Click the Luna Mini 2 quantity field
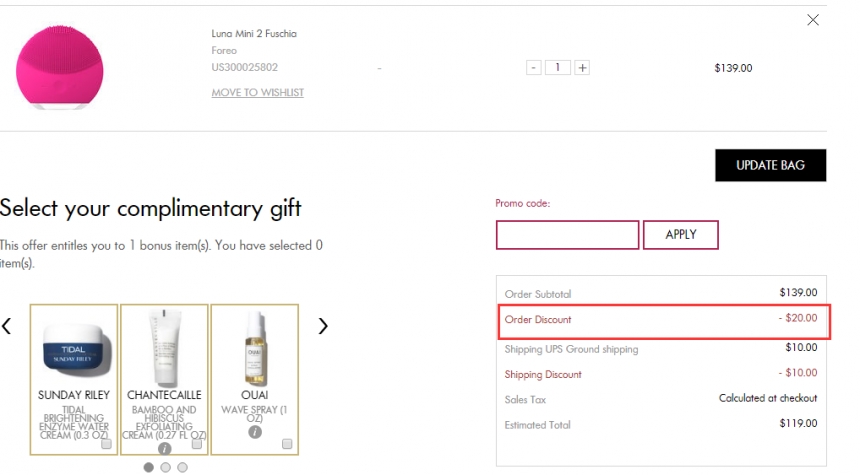The height and width of the screenshot is (475, 860). point(558,68)
